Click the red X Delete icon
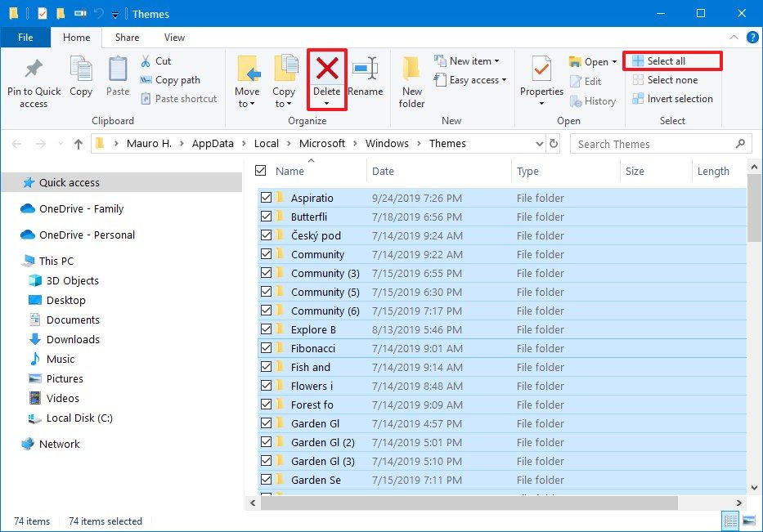This screenshot has width=763, height=532. (327, 70)
